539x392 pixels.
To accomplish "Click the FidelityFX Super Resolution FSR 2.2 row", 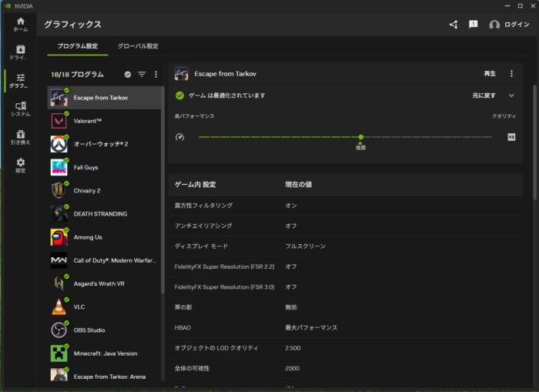I will click(346, 266).
